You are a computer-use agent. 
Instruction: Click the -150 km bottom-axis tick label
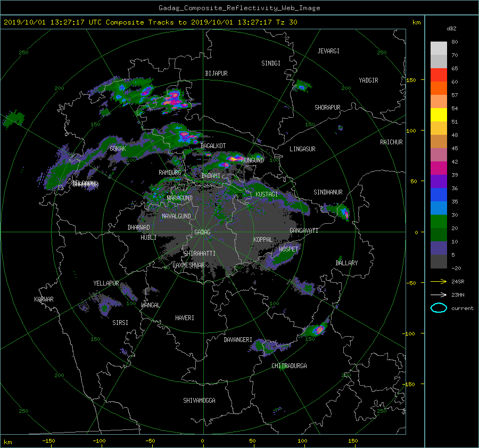pos(48,441)
